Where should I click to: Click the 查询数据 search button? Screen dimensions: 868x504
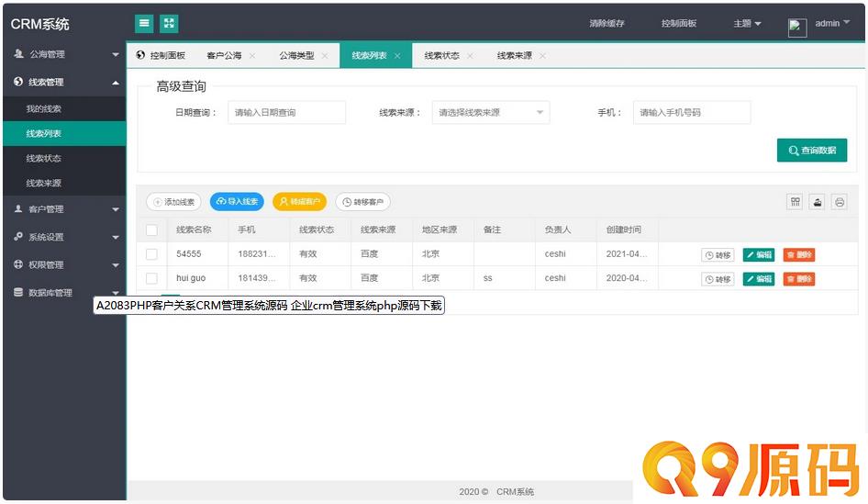tap(811, 150)
